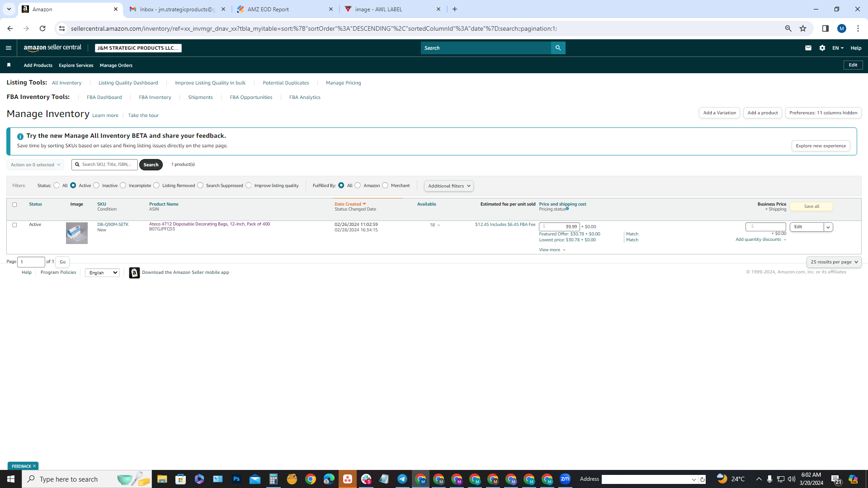This screenshot has height=488, width=868.
Task: Select the Incomplete status filter
Action: coord(123,185)
